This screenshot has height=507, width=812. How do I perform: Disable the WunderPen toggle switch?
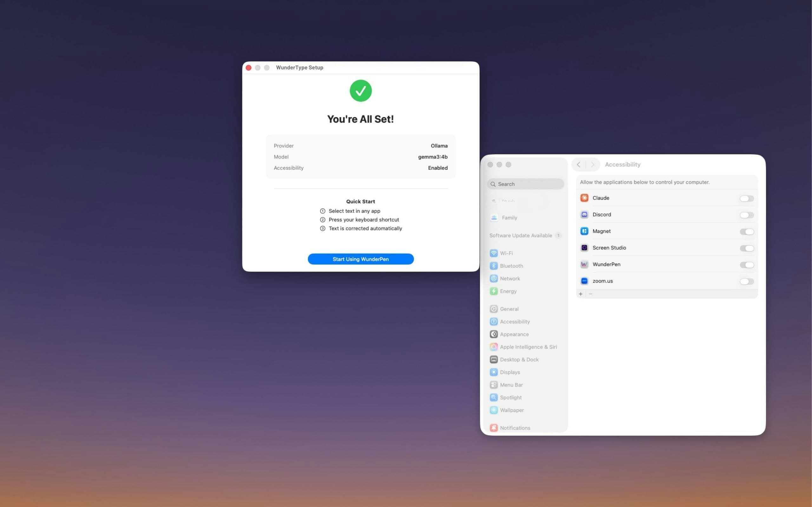[746, 265]
